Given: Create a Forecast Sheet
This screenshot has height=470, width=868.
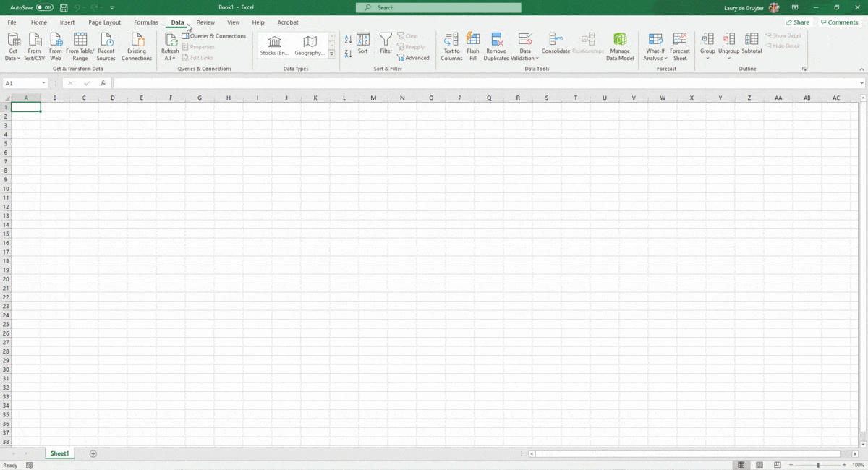Looking at the screenshot, I should 680,47.
